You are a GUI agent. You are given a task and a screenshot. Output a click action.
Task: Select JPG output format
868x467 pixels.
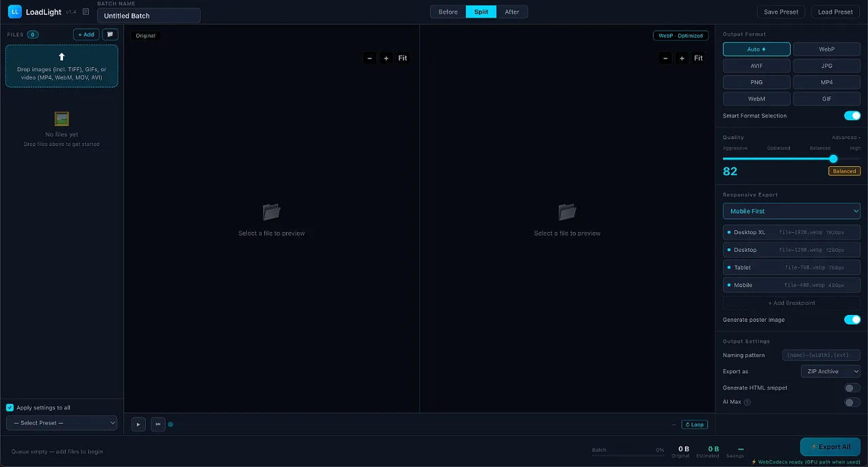point(827,66)
